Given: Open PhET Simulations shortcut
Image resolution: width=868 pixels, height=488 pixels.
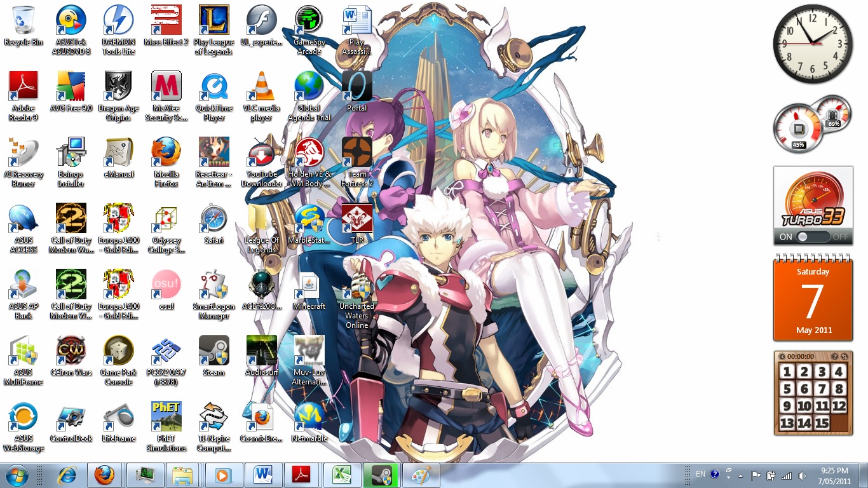Looking at the screenshot, I should [x=166, y=426].
